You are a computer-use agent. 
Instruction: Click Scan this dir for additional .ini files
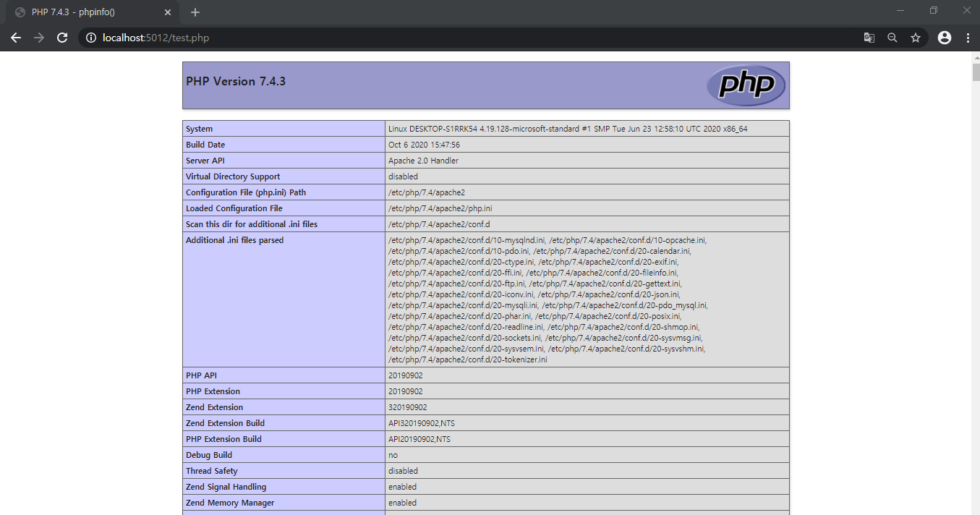tap(252, 224)
